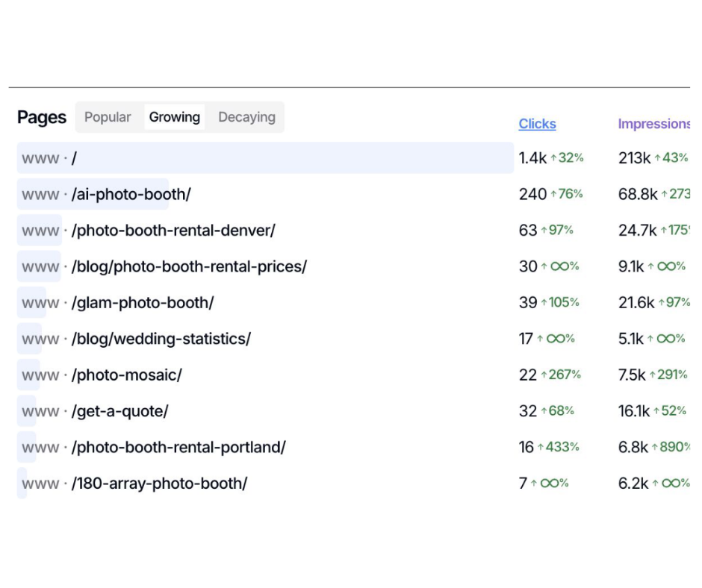702x588 pixels.
Task: Open the homepage "/" page row
Action: pos(77,157)
